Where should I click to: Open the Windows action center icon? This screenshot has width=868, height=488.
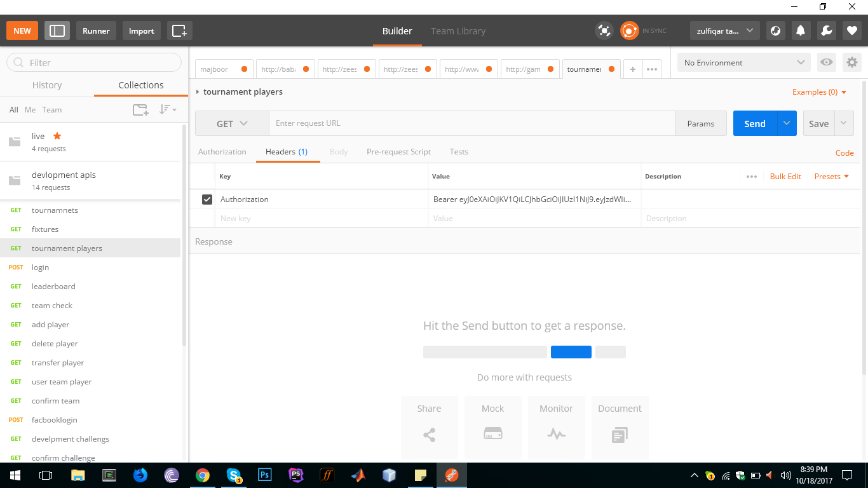click(846, 475)
